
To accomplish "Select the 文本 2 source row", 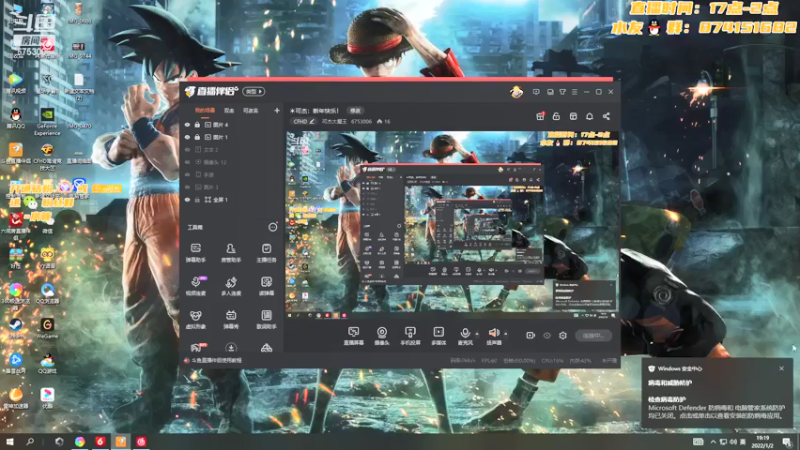I will pyautogui.click(x=232, y=150).
